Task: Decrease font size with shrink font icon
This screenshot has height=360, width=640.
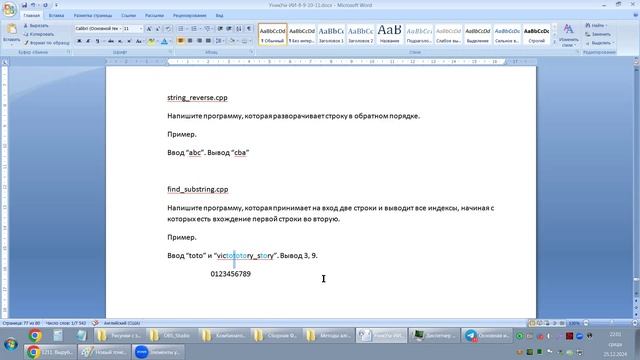Action: (x=158, y=29)
